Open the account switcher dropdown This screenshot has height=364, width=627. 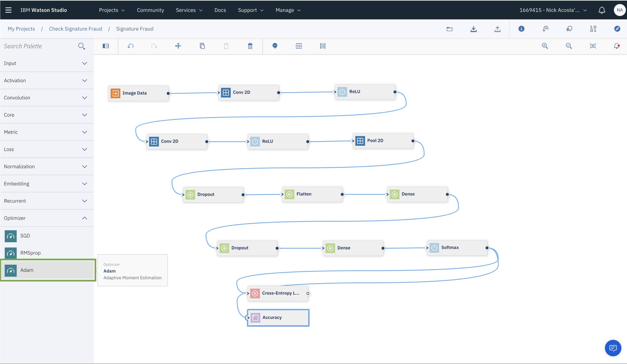[x=553, y=10]
